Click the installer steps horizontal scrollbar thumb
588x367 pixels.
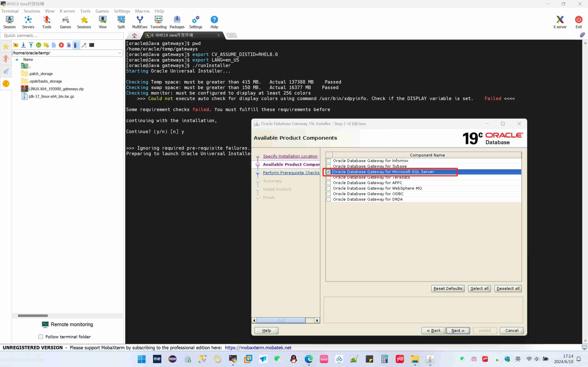point(281,320)
